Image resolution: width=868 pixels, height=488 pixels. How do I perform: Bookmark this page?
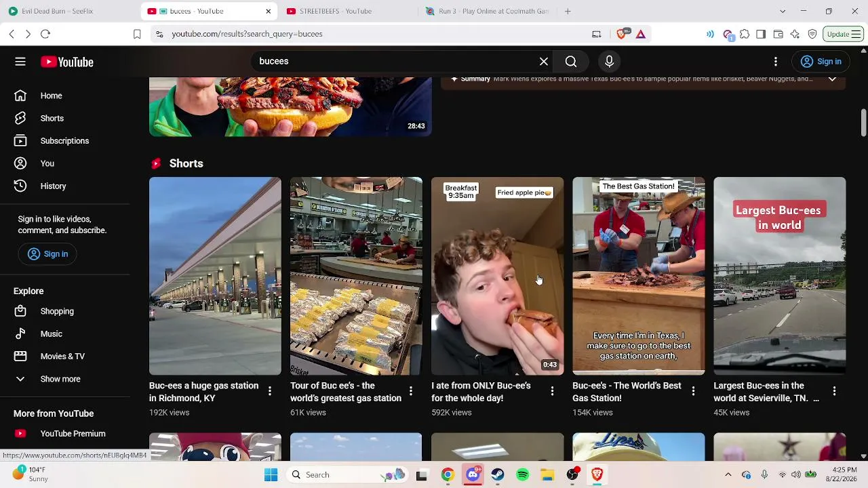click(x=137, y=34)
